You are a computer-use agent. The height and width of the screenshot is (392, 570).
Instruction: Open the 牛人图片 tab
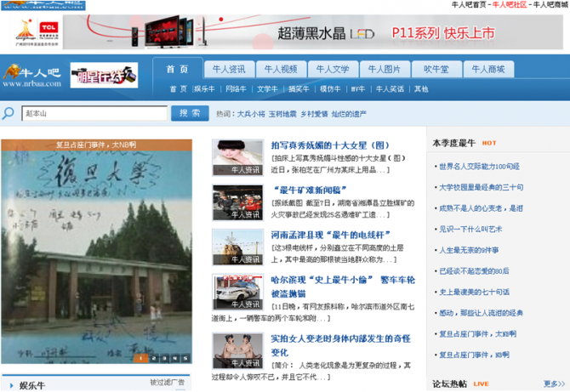tap(384, 70)
